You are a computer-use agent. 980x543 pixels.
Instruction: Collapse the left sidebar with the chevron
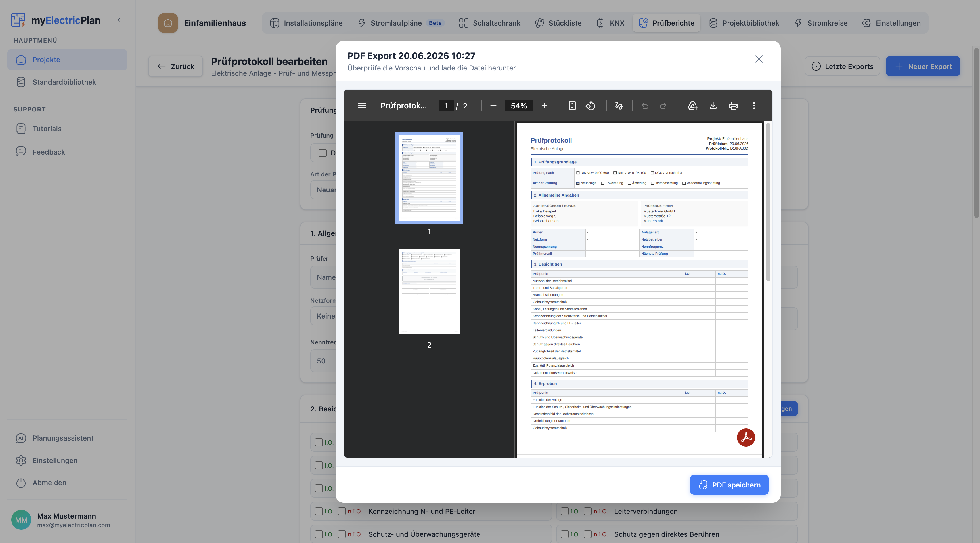119,20
